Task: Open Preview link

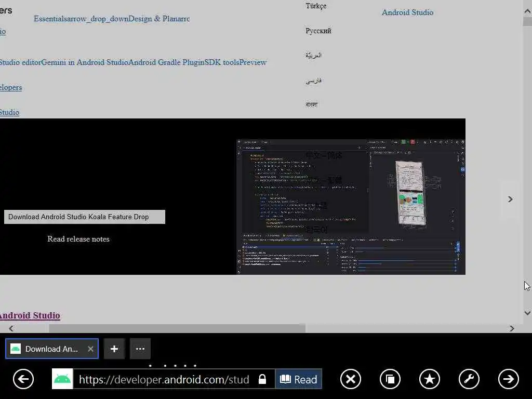Action: [x=253, y=62]
